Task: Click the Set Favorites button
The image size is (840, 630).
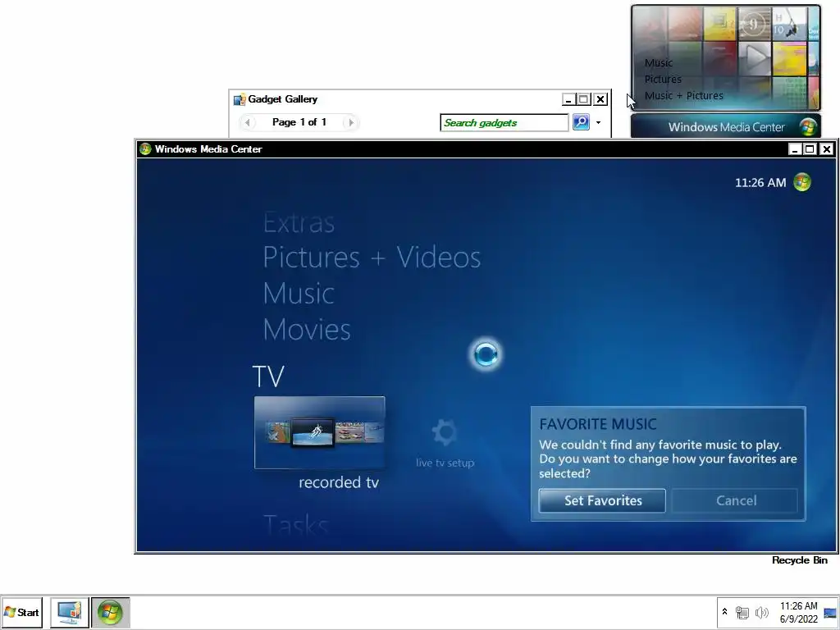Action: point(602,500)
